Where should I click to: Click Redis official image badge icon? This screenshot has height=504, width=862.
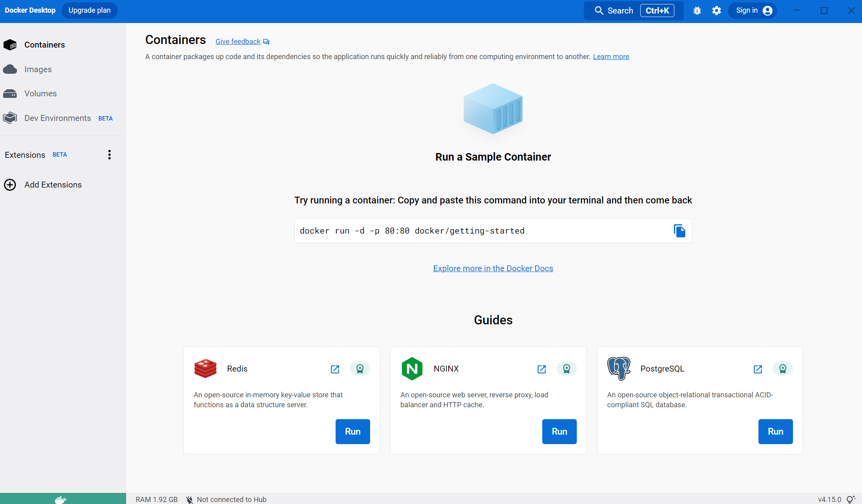[x=360, y=369]
